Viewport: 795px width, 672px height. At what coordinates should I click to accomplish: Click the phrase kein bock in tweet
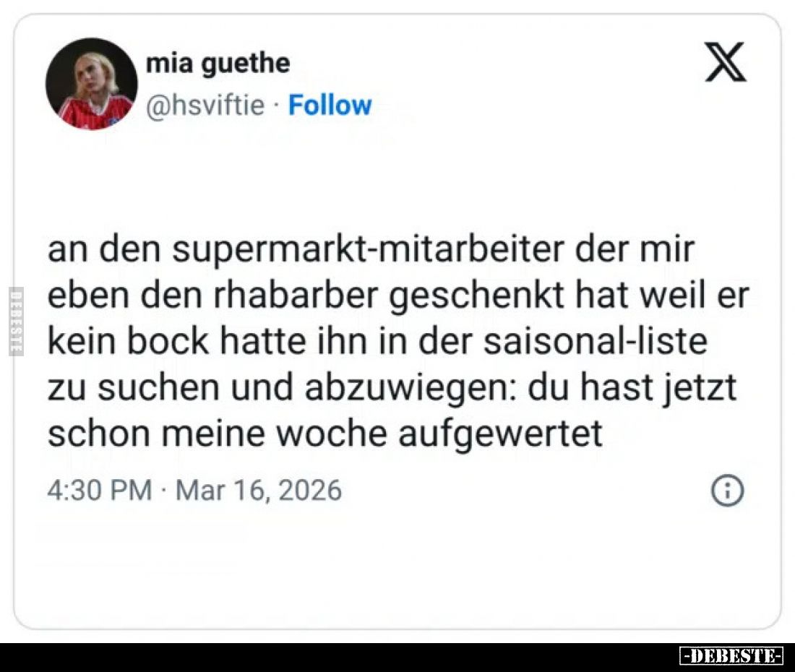(x=128, y=341)
